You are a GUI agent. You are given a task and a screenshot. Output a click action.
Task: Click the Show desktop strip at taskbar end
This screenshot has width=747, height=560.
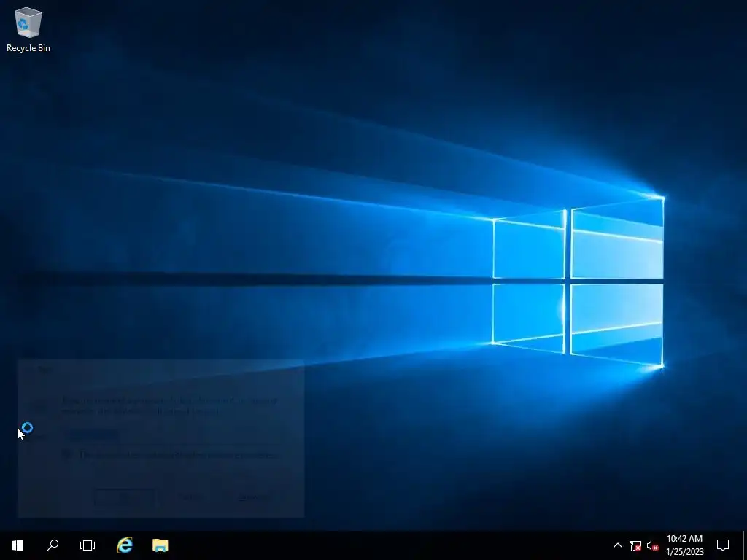745,545
